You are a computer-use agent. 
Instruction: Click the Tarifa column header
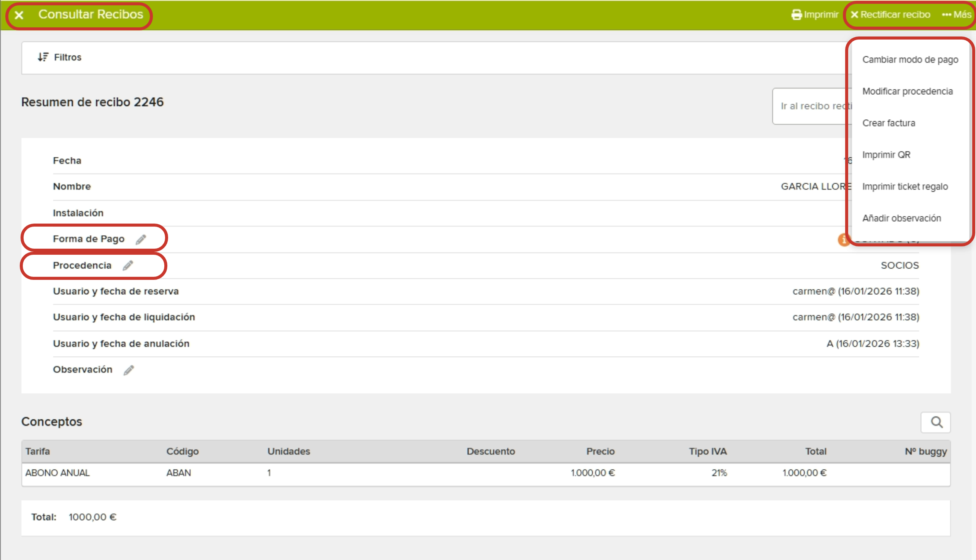38,452
